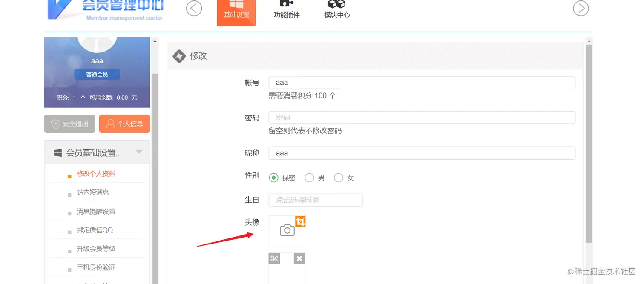Click the 安全退出 button
Viewport: 644px width, 284px height.
(x=70, y=124)
